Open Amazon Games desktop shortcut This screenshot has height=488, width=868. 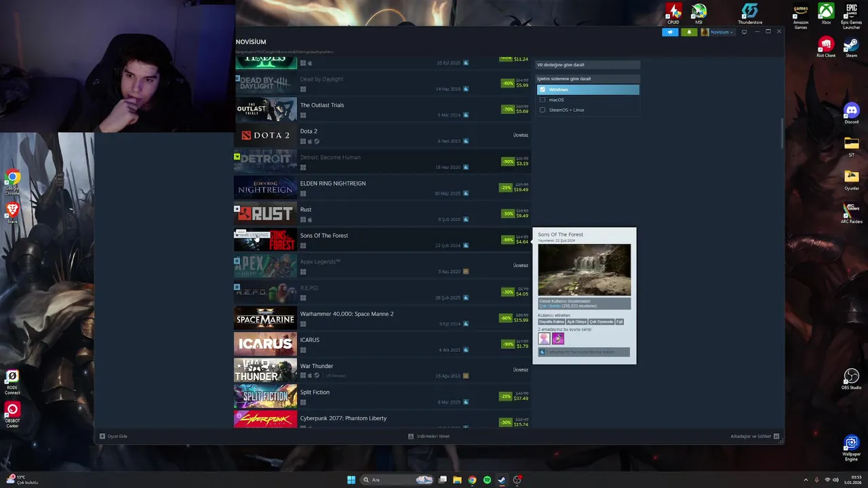pos(801,17)
